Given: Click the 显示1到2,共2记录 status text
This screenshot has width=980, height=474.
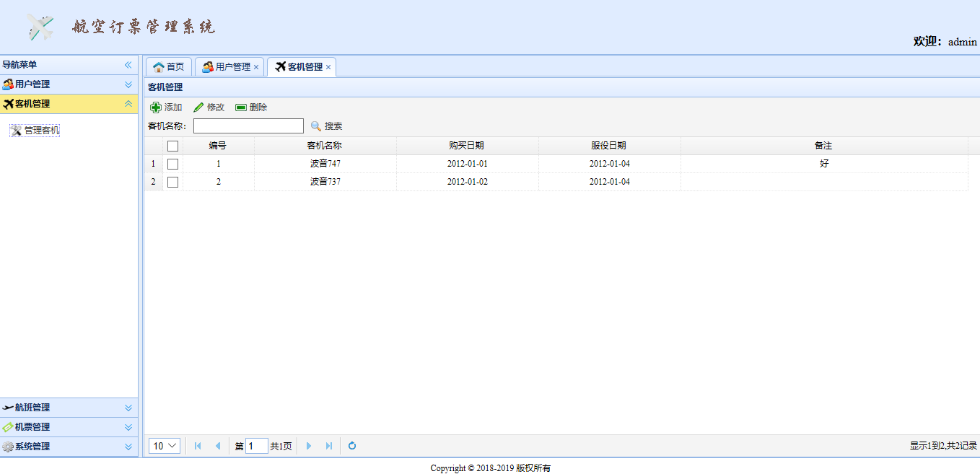Looking at the screenshot, I should click(943, 446).
